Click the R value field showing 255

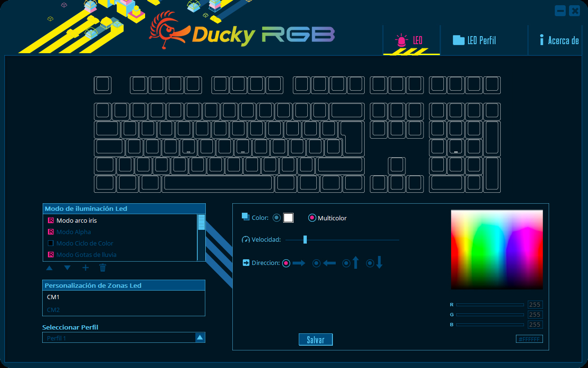pyautogui.click(x=535, y=305)
